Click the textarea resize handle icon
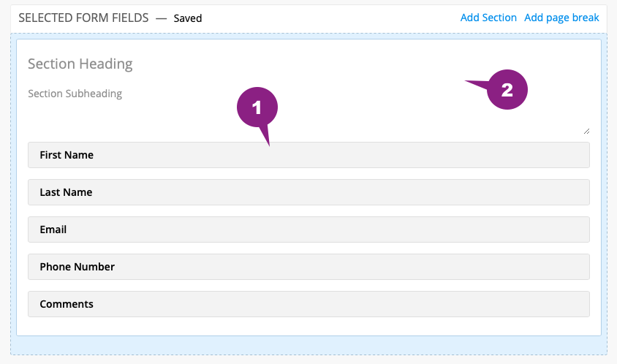The width and height of the screenshot is (617, 364). (x=586, y=131)
